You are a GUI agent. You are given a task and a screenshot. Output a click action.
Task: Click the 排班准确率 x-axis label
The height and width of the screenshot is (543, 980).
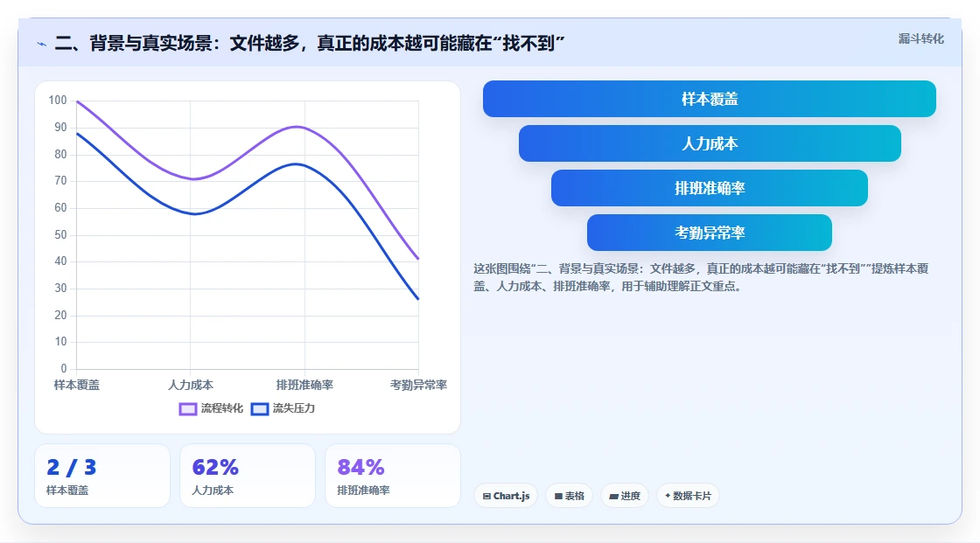304,385
